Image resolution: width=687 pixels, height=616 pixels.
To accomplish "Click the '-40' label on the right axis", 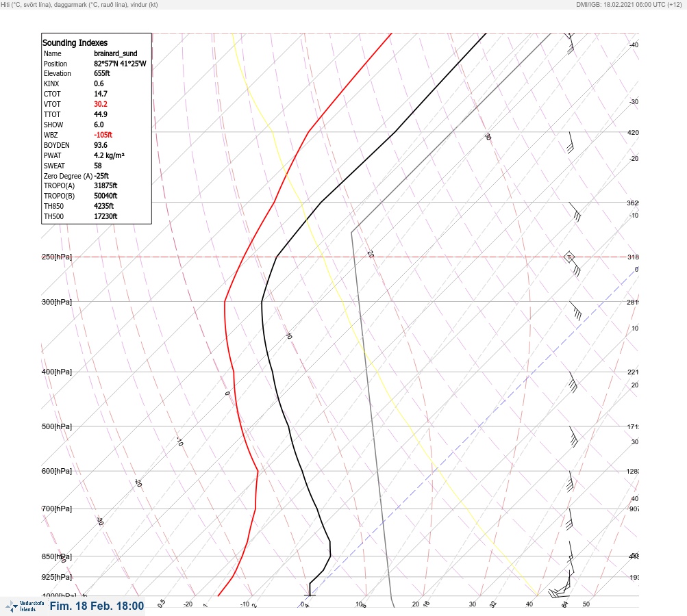I will 634,44.
